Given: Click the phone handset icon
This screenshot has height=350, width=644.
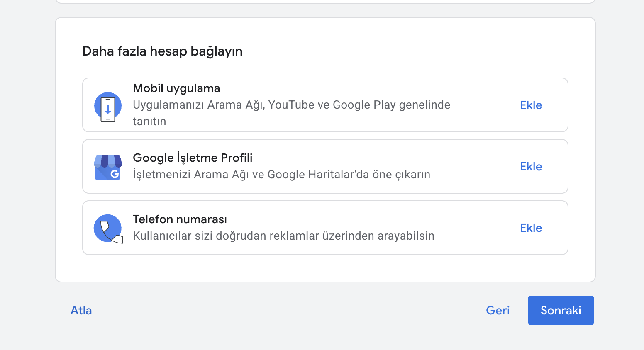Looking at the screenshot, I should (108, 228).
